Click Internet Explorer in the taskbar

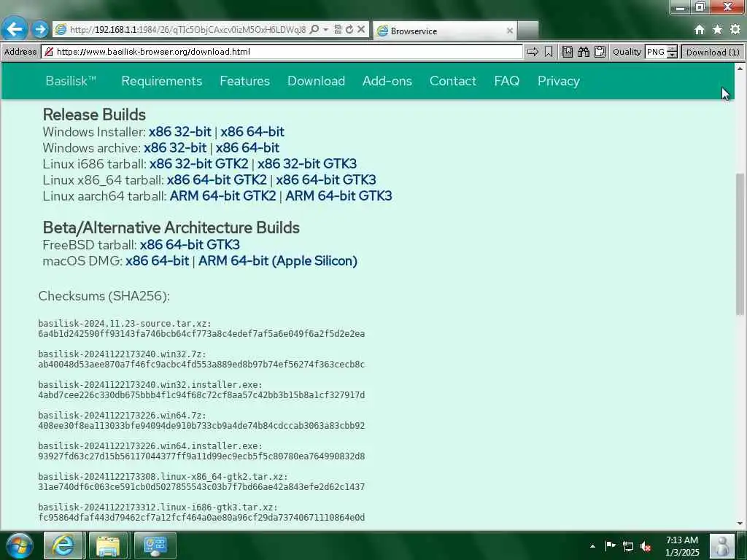[x=63, y=545]
